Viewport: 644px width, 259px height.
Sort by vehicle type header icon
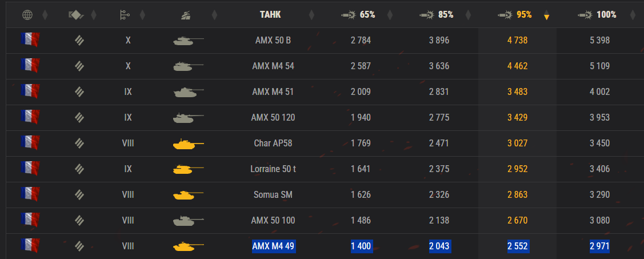click(x=77, y=15)
